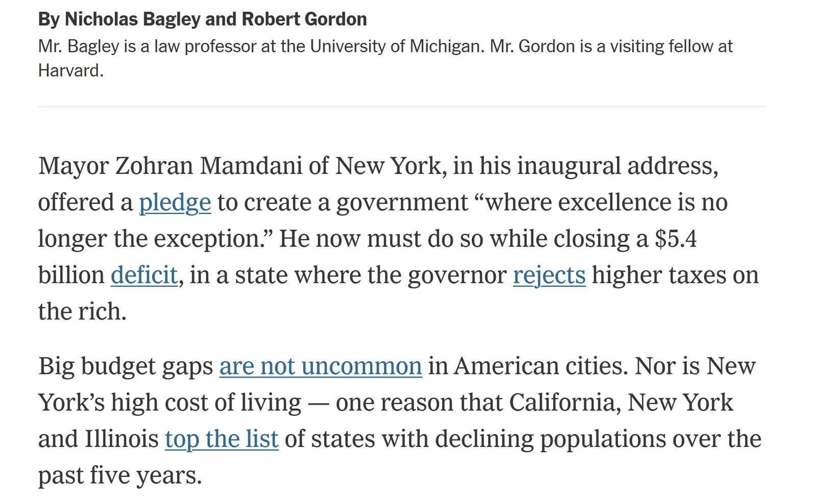Open the "pledge" hyperlink
Viewport: 817px width, 504px height.
tap(175, 203)
